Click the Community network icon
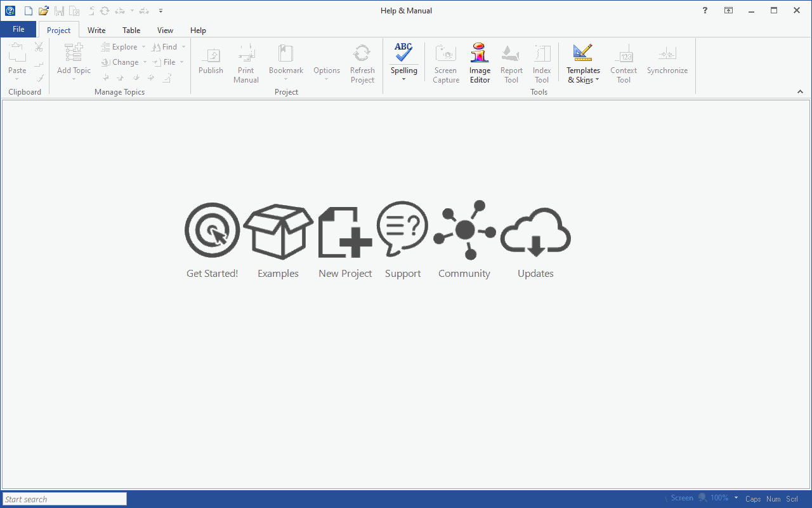812x508 pixels. (464, 230)
